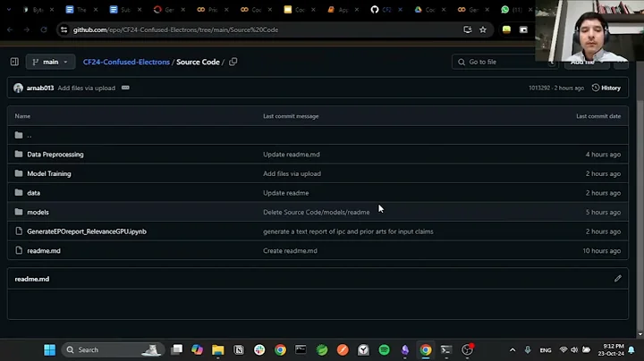Switch to the 'Pric' Colab tab

click(208, 10)
